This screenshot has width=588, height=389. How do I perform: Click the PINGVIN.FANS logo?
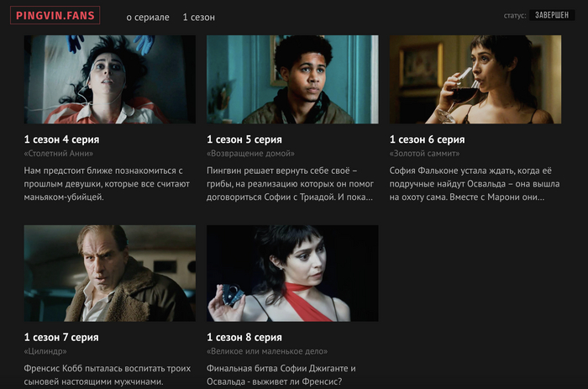coord(55,15)
